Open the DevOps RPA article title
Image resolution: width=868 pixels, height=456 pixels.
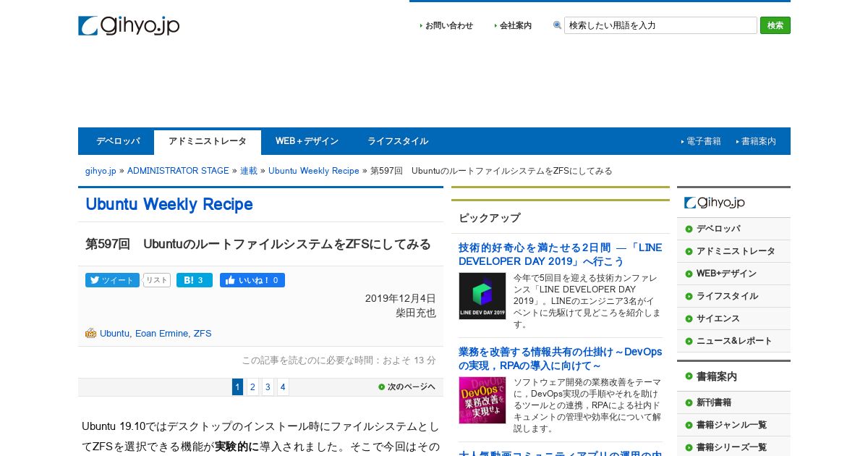[560, 358]
